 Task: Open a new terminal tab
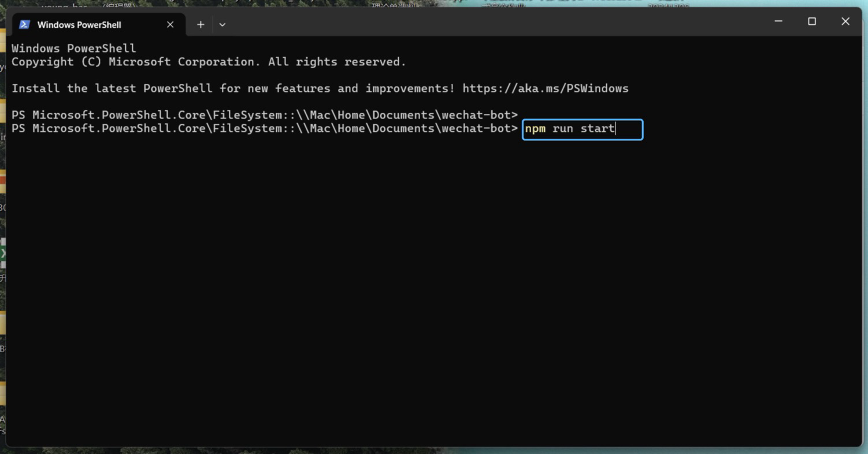(201, 24)
